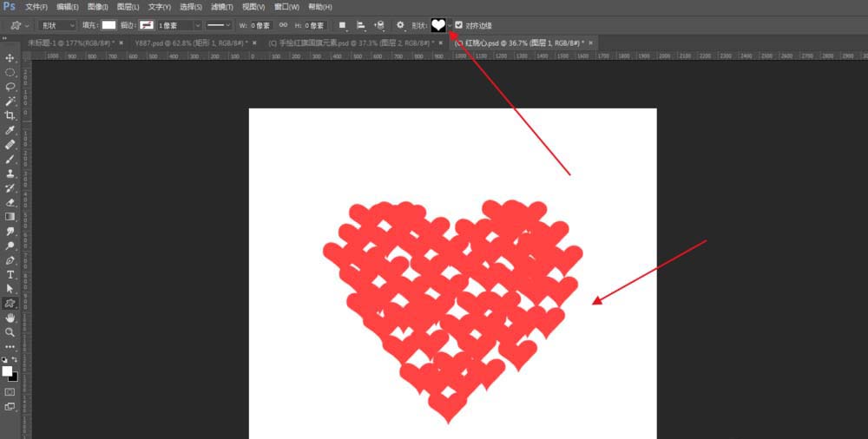Open the 滤镜(T) menu
Viewport: 868px width, 439px height.
tap(223, 7)
